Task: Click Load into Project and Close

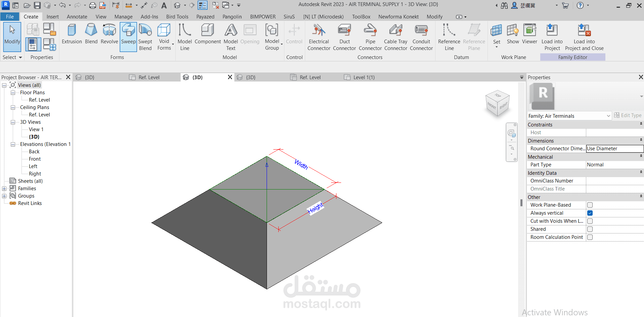Action: click(584, 37)
